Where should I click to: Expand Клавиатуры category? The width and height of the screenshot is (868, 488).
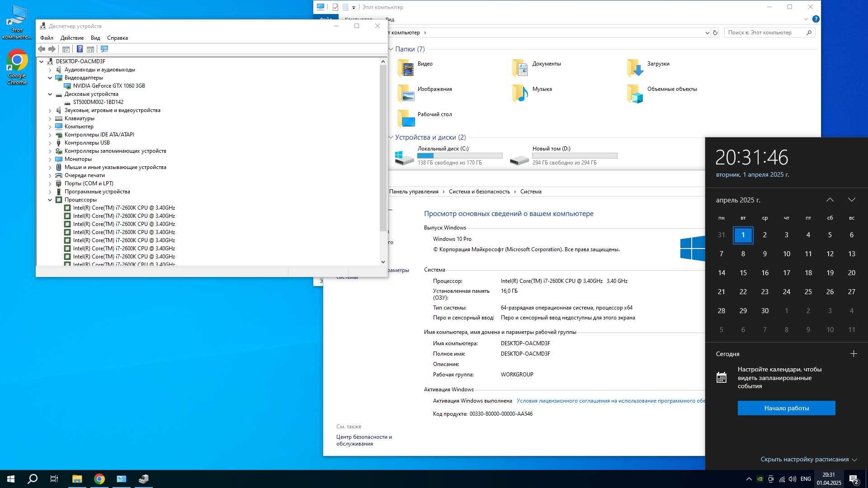click(50, 118)
